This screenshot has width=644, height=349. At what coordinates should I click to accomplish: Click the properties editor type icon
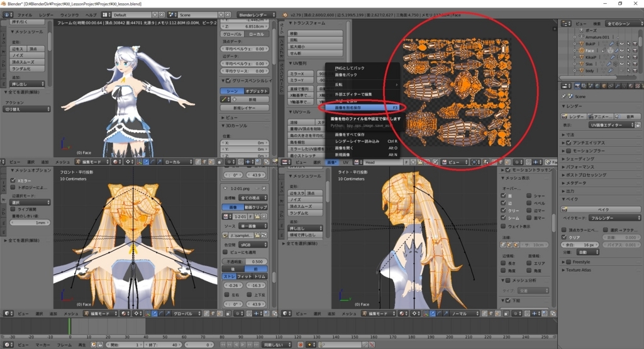pos(567,86)
